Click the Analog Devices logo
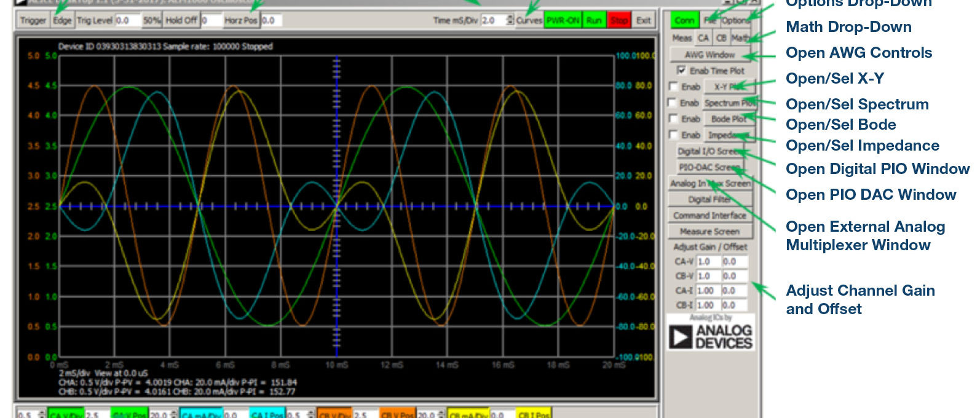The height and width of the screenshot is (418, 980). (x=711, y=336)
